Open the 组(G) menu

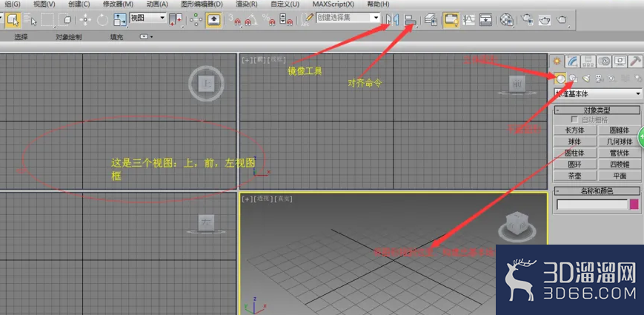(x=13, y=4)
